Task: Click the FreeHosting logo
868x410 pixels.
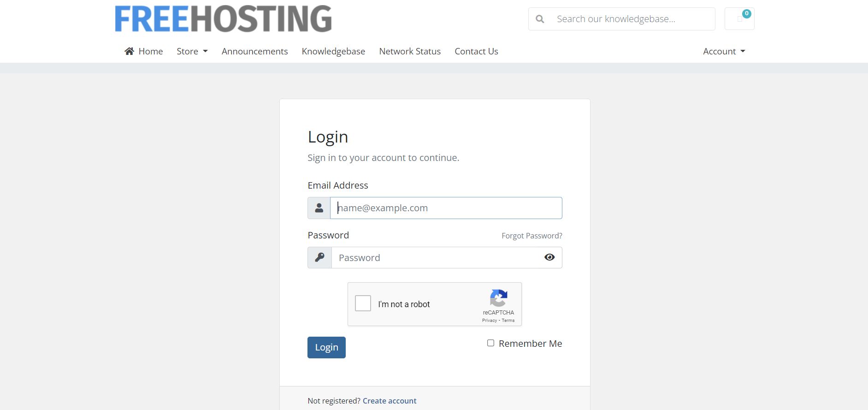Action: tap(223, 19)
